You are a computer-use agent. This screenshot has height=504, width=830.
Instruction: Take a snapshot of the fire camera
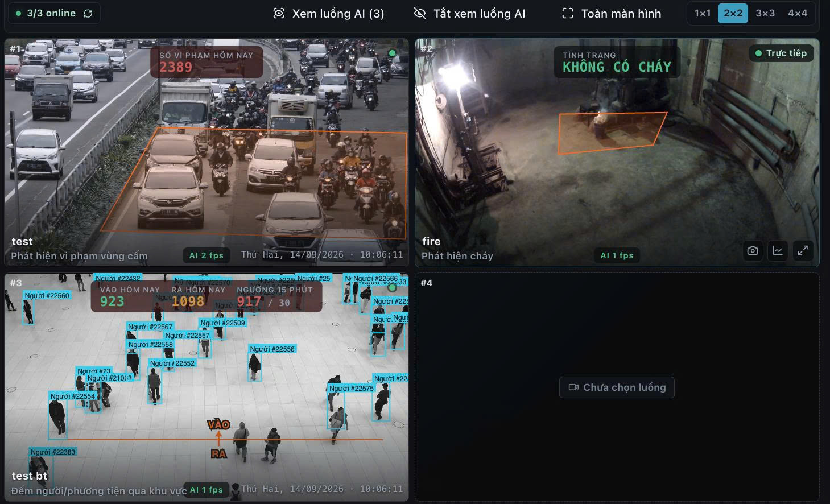click(753, 250)
